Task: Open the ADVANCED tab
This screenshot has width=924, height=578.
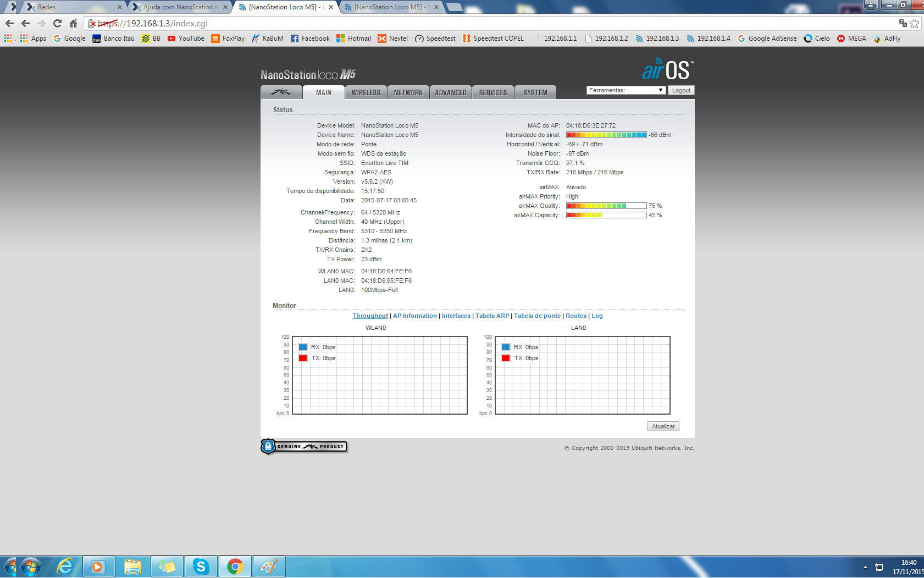Action: tap(451, 92)
